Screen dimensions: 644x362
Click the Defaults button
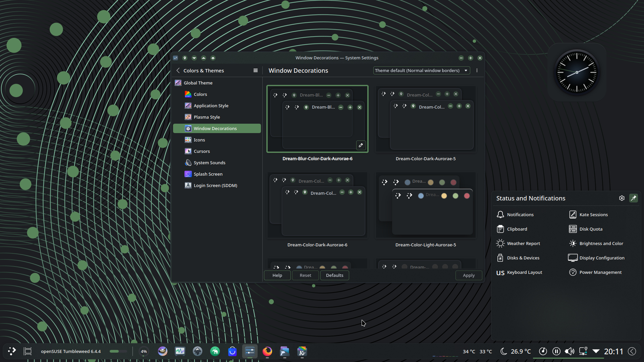(x=335, y=275)
